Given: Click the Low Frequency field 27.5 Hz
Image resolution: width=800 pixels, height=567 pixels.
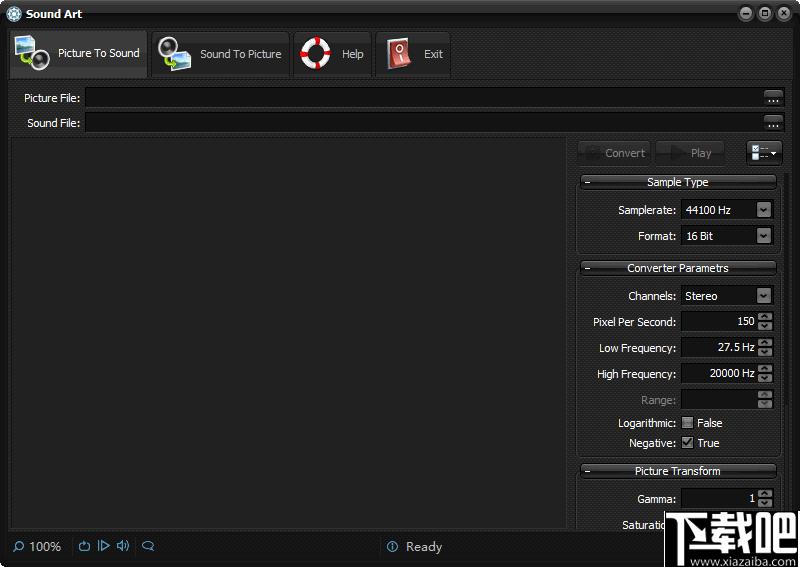Looking at the screenshot, I should tap(719, 348).
